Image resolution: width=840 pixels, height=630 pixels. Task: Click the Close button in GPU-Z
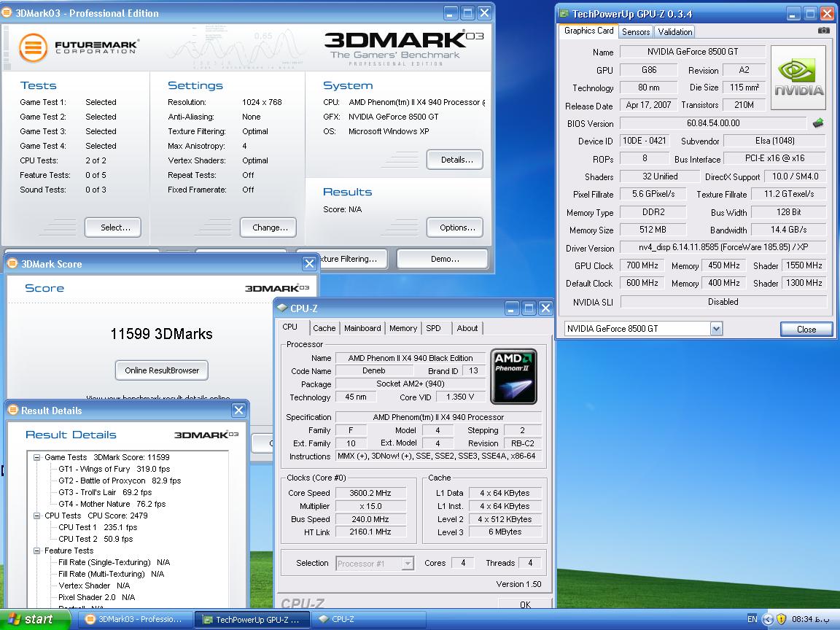(x=806, y=329)
